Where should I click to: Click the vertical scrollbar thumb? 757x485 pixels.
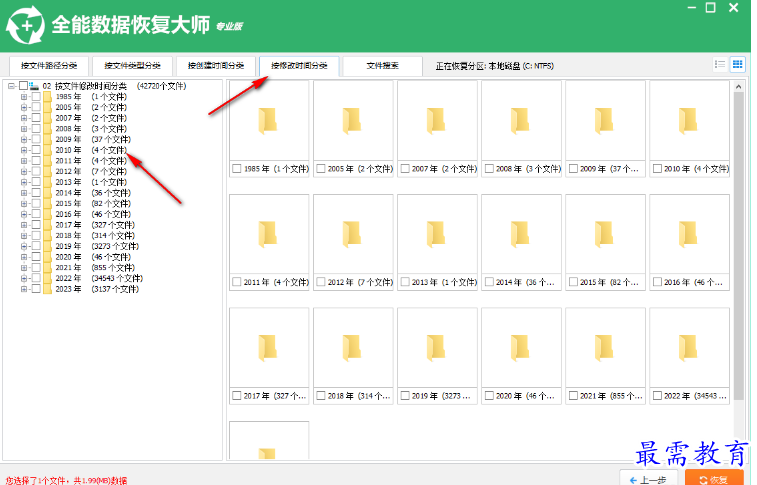point(738,246)
